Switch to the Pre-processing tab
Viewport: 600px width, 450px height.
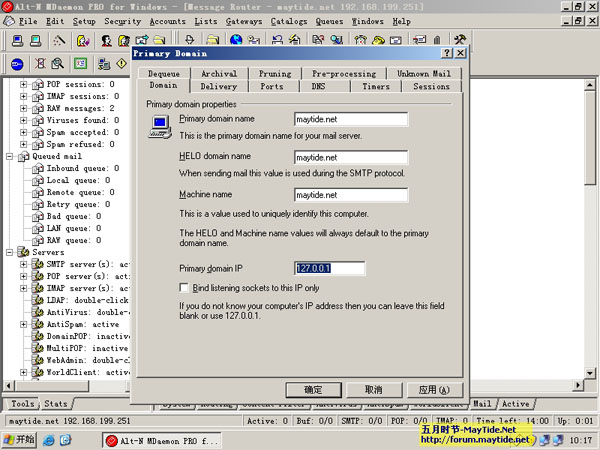point(343,74)
